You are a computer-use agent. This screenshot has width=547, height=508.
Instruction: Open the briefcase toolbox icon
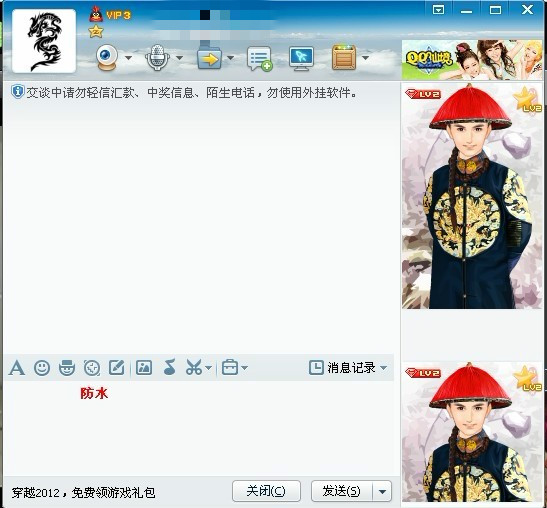point(230,367)
